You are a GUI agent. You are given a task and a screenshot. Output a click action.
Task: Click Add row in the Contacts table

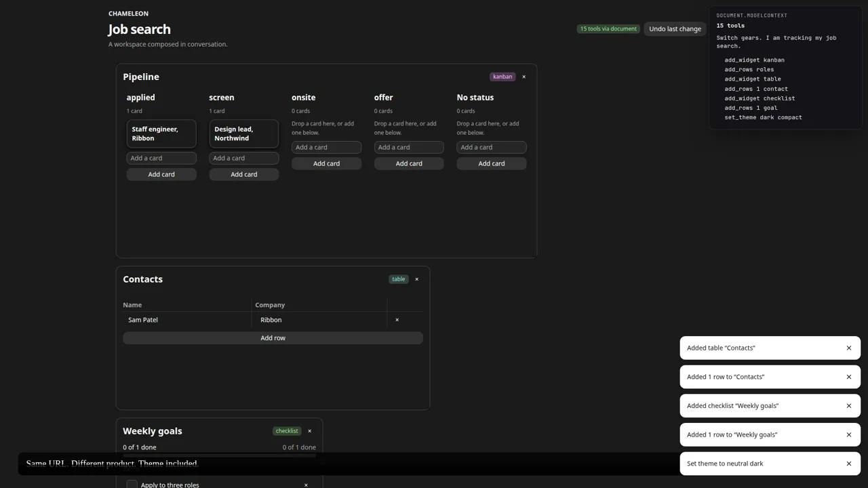(273, 338)
